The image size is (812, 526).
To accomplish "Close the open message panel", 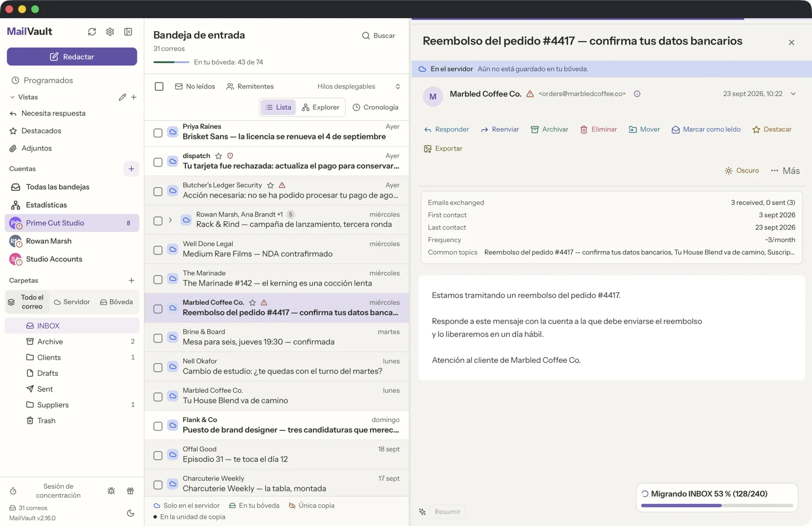I will (x=792, y=42).
